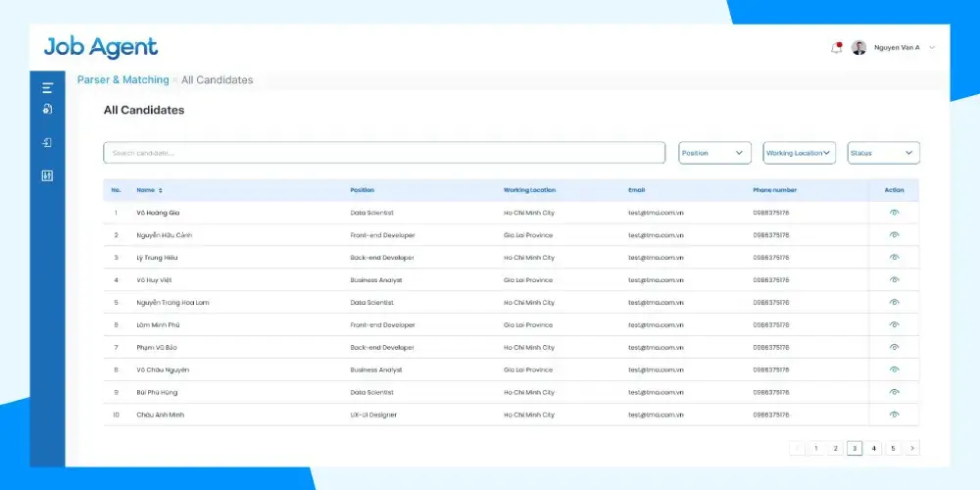Viewport: 980px width, 490px height.
Task: View details for Võ Hoàng Gia
Action: click(x=894, y=213)
